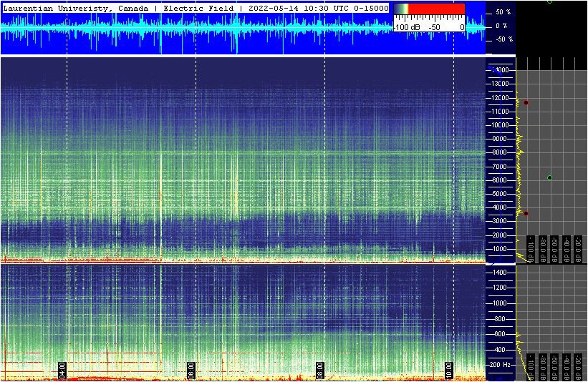The image size is (588, 382).
Task: Click the 14000 frequency axis label
Action: point(498,70)
